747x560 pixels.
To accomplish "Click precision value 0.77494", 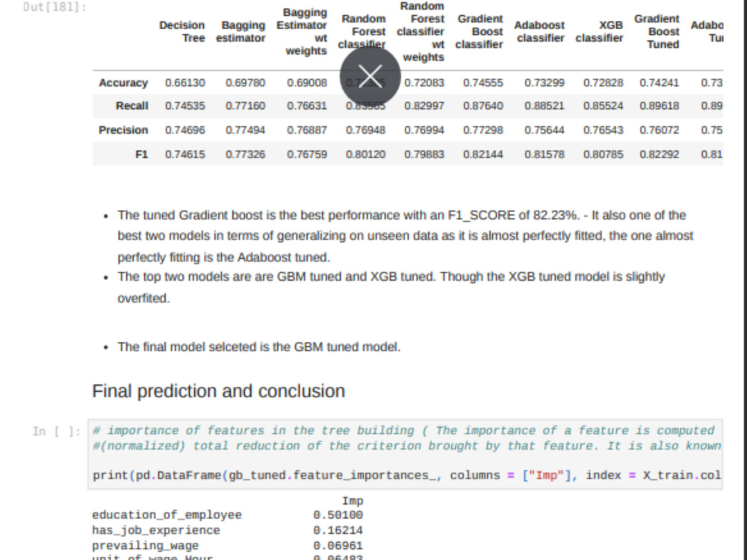I will (x=245, y=130).
